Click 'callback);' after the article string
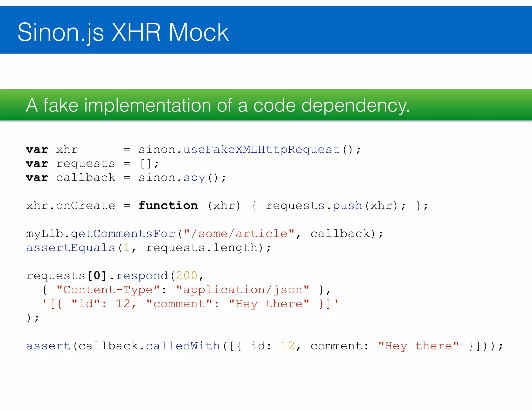The height and width of the screenshot is (411, 532). 347,234
